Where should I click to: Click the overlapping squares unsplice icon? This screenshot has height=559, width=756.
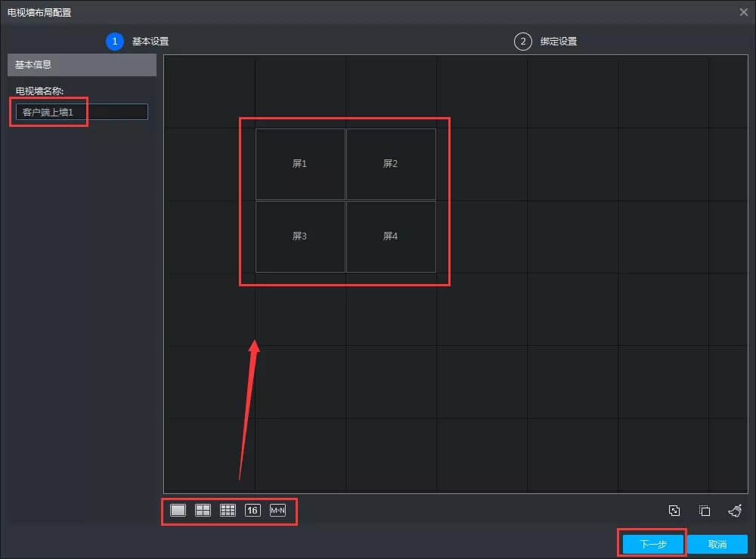tap(705, 511)
